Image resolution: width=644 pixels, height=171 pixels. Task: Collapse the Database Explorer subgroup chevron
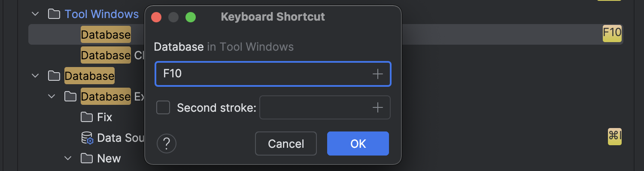pyautogui.click(x=52, y=96)
